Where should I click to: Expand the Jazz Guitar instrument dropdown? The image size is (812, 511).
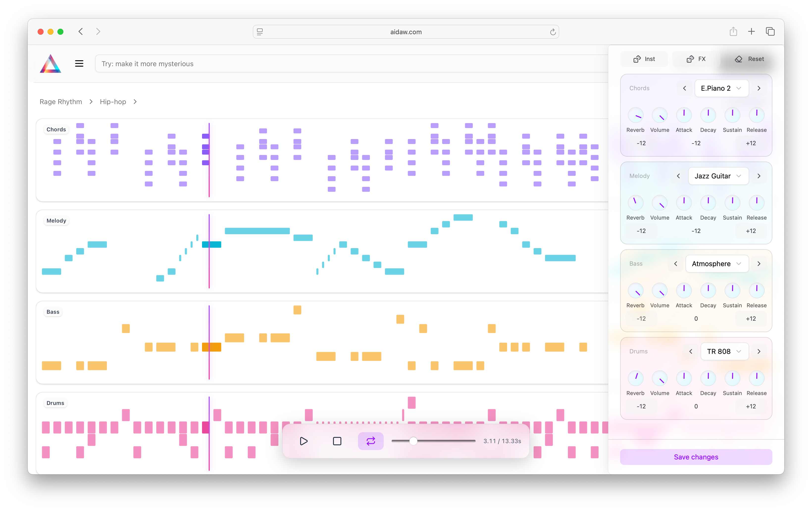coord(718,176)
